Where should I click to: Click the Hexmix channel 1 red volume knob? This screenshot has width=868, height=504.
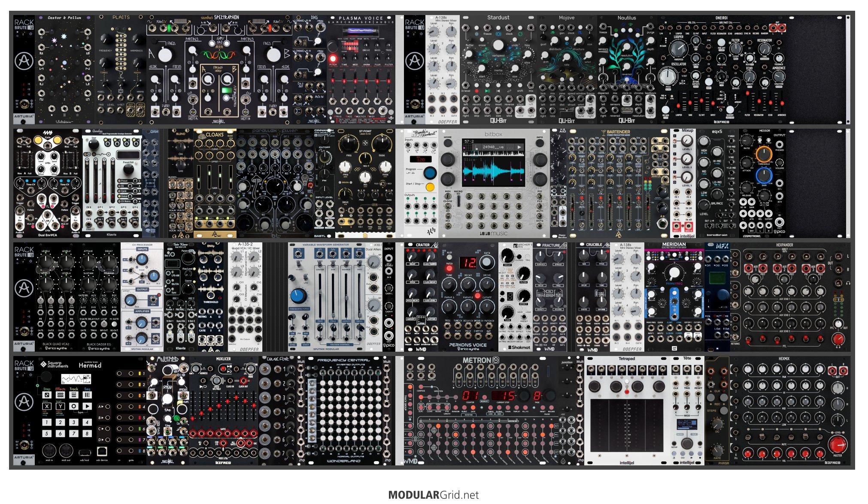click(748, 454)
